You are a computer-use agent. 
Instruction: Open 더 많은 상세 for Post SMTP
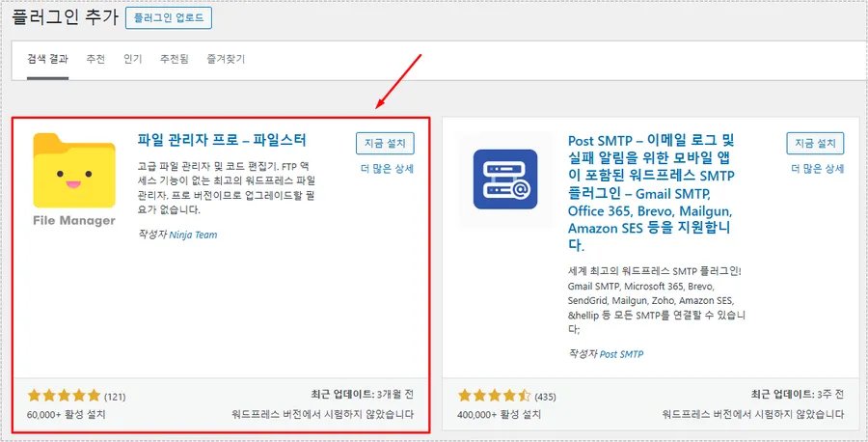click(817, 169)
